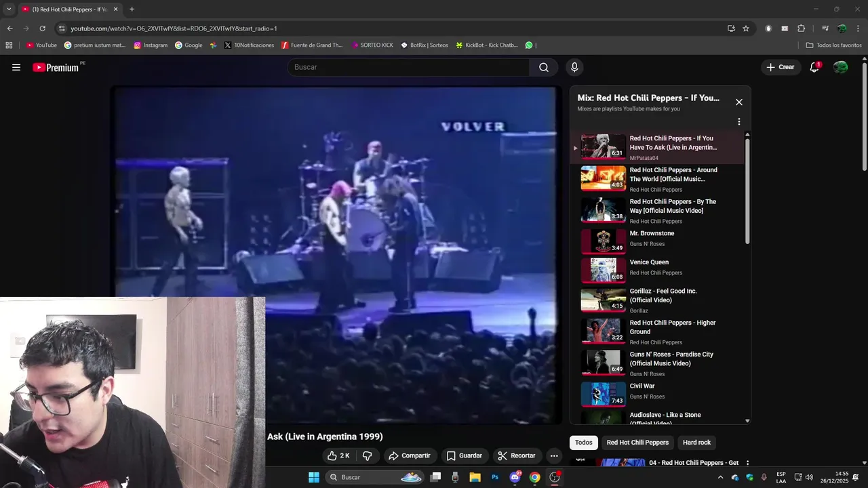Show hidden system tray icons
Screen dimensions: 868x488
point(720,477)
